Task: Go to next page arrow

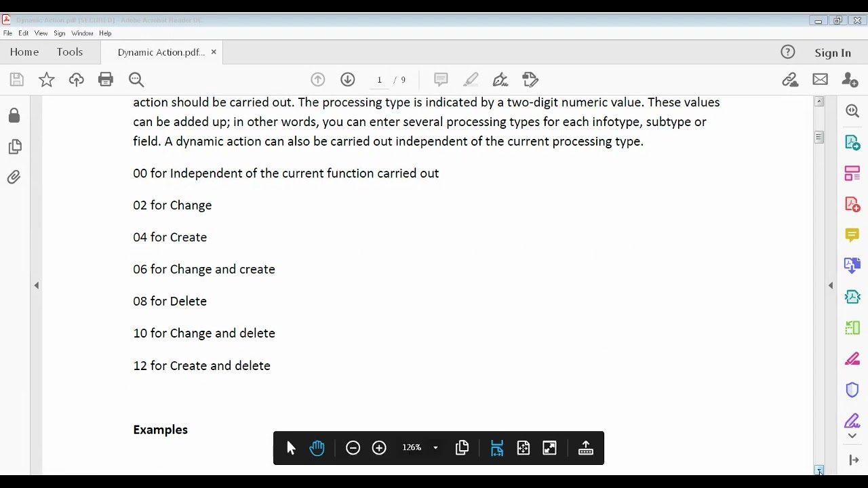Action: (x=348, y=79)
